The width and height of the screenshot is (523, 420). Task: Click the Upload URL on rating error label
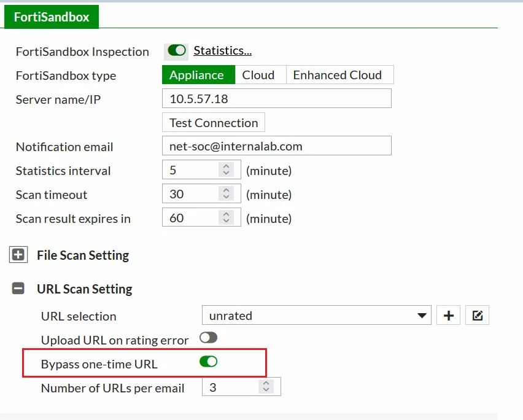(114, 340)
